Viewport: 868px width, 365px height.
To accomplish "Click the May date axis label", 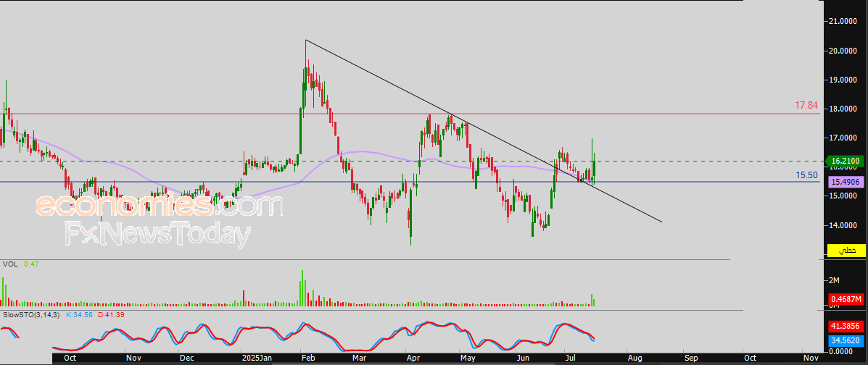I will (468, 358).
